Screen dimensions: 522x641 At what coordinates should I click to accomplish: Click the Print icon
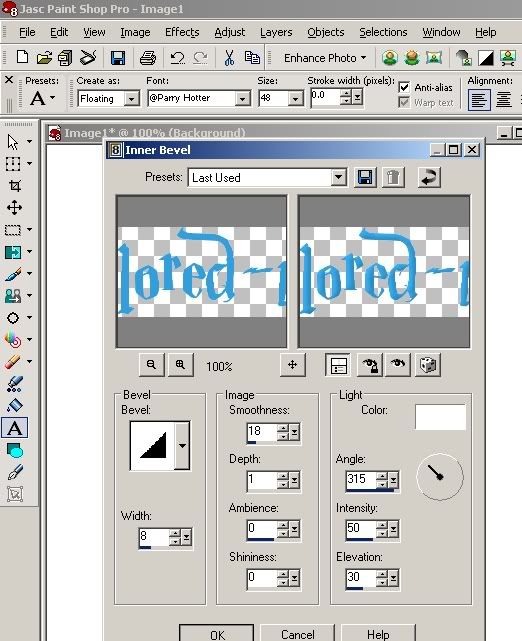tap(148, 58)
